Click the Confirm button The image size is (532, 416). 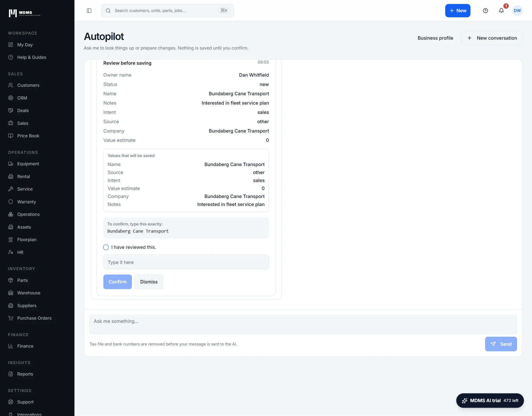[118, 282]
